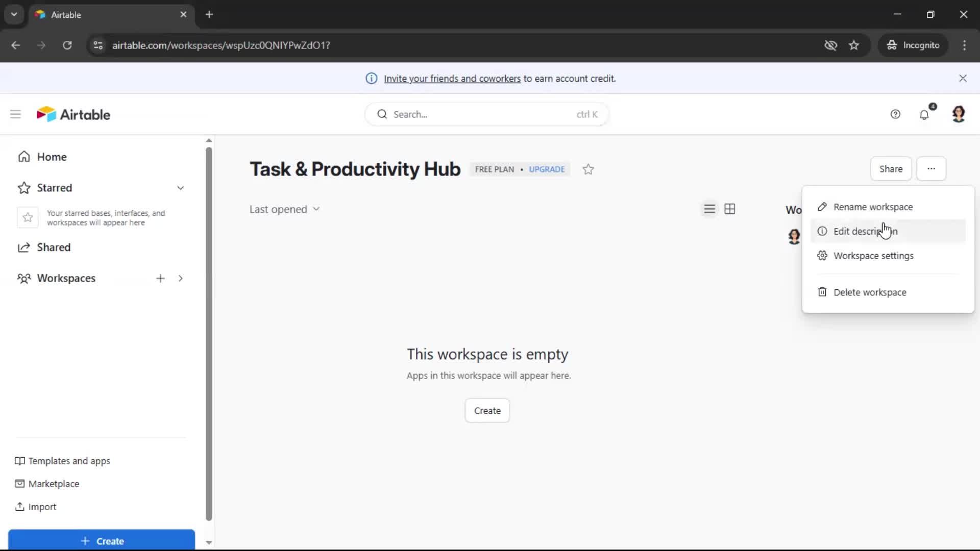This screenshot has width=980, height=551.
Task: Open the notifications bell
Action: [924, 114]
